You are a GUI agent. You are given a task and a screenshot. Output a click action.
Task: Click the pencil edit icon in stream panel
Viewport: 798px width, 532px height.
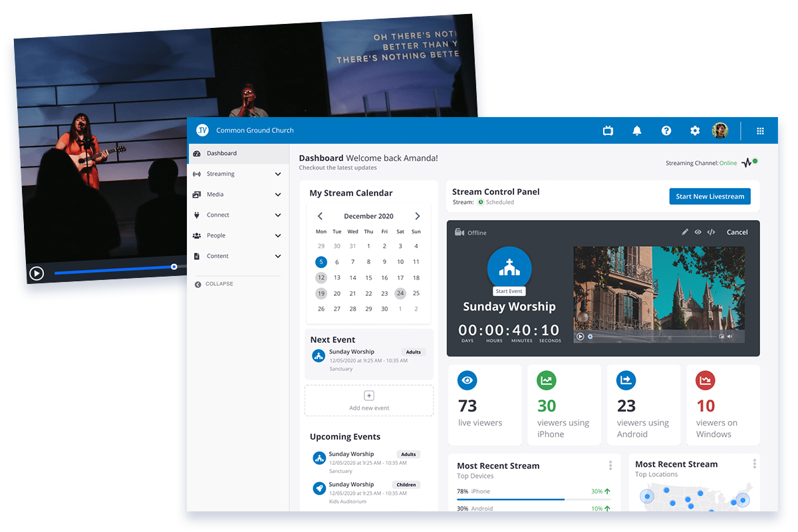[x=685, y=232]
